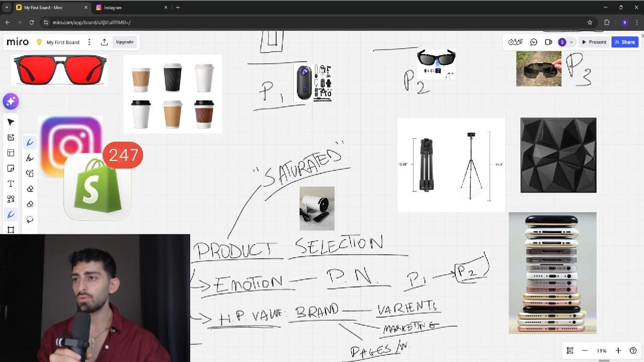Open the 11% zoom level menu

(x=602, y=350)
